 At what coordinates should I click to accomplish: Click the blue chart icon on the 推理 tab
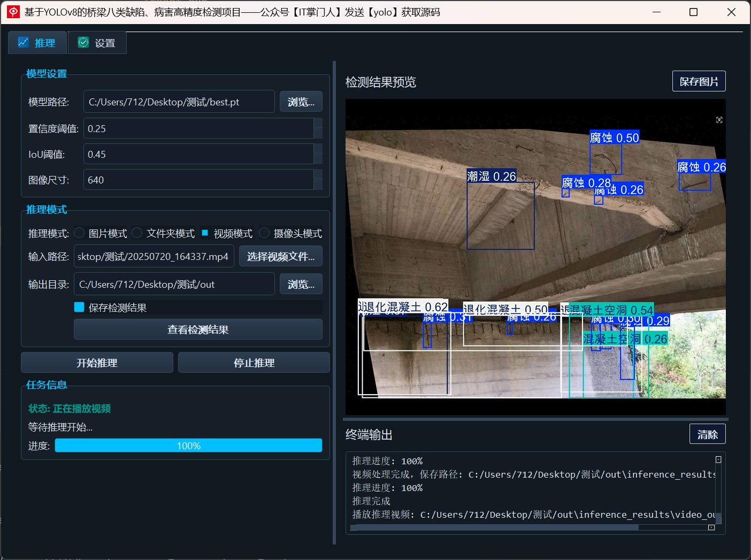pos(24,42)
